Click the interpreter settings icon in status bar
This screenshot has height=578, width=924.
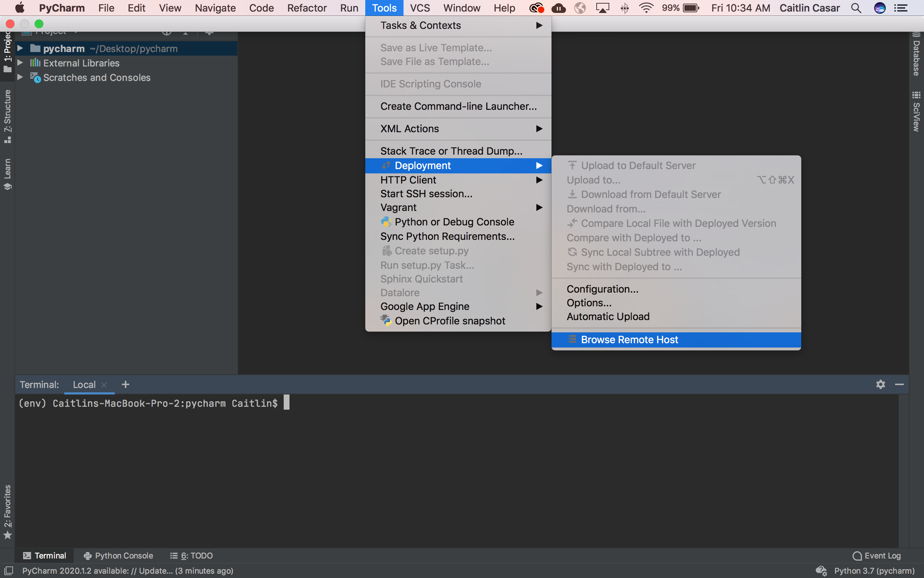pos(821,571)
